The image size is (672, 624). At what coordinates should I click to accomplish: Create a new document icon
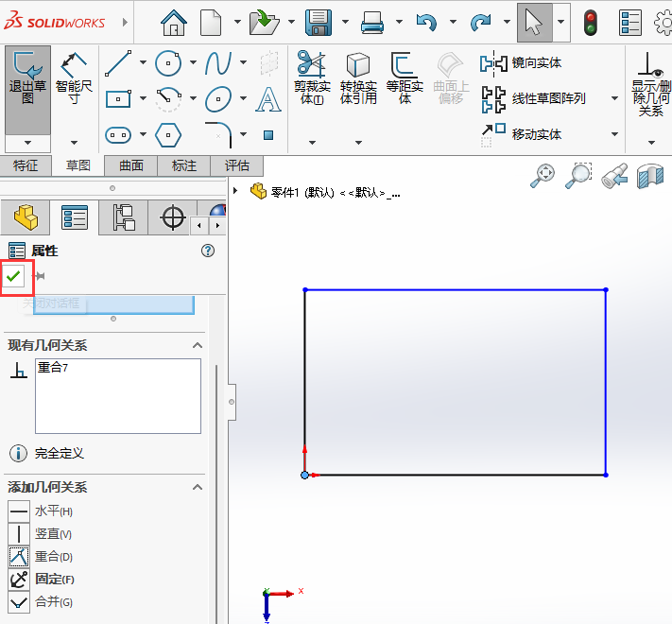[211, 23]
